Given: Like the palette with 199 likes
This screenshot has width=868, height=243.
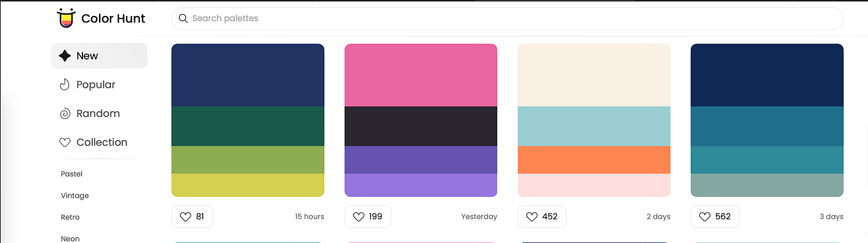Looking at the screenshot, I should click(x=368, y=217).
